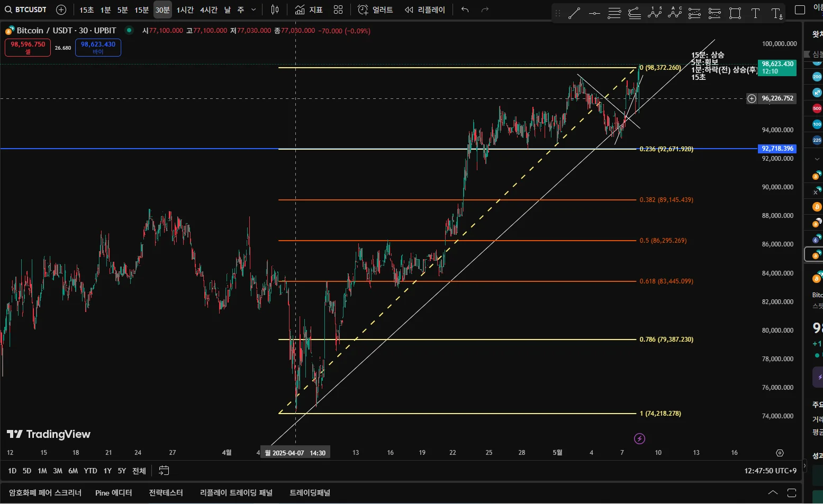Set the chart range to 5Y
This screenshot has width=823, height=504.
[122, 471]
